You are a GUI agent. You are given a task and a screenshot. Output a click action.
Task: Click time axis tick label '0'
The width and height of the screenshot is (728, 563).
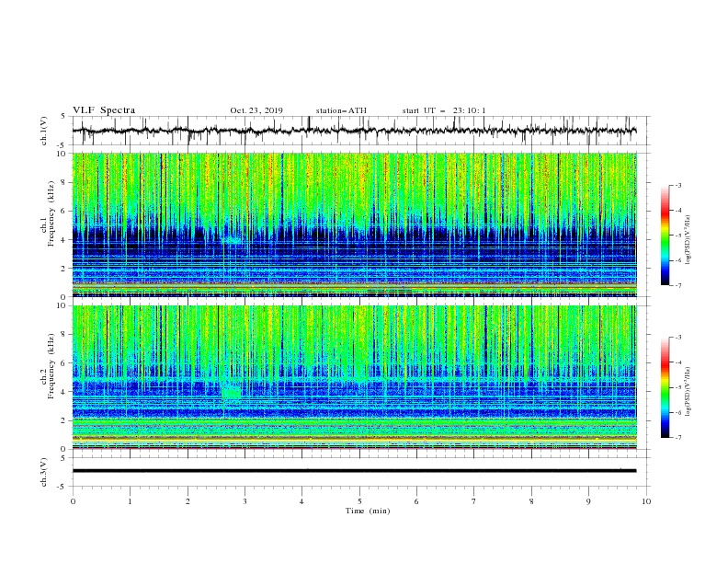pyautogui.click(x=73, y=501)
